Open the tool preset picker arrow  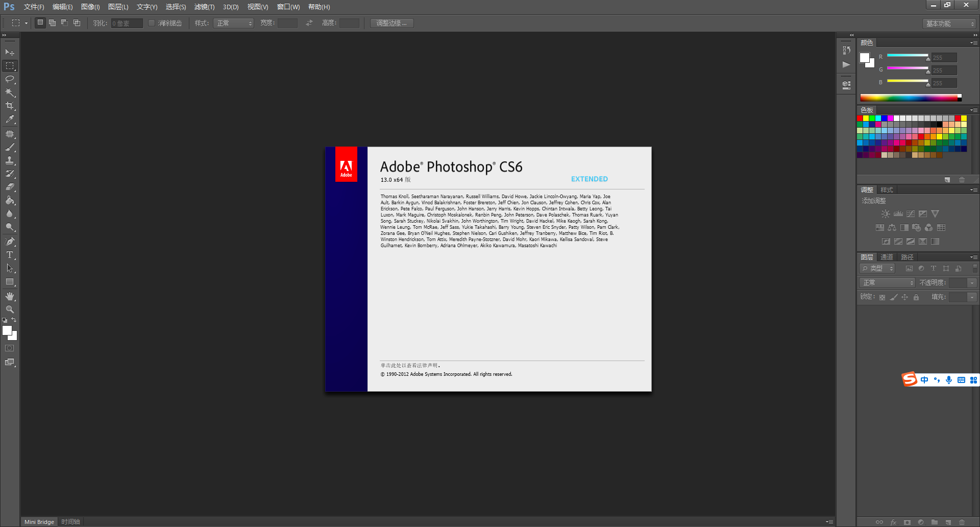[26, 23]
